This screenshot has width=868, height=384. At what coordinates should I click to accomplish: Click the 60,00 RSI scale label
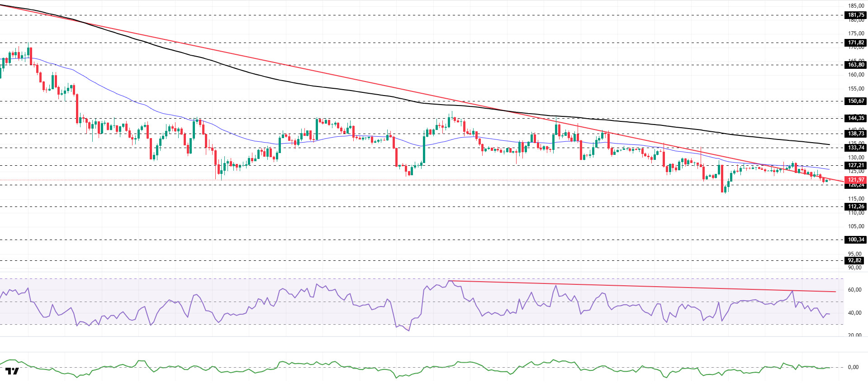[x=854, y=290]
